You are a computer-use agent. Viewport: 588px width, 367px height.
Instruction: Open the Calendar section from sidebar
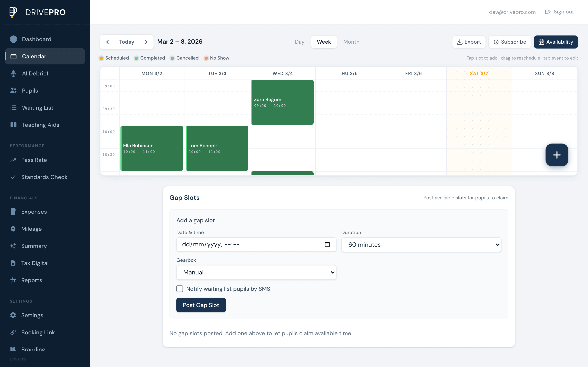[34, 56]
